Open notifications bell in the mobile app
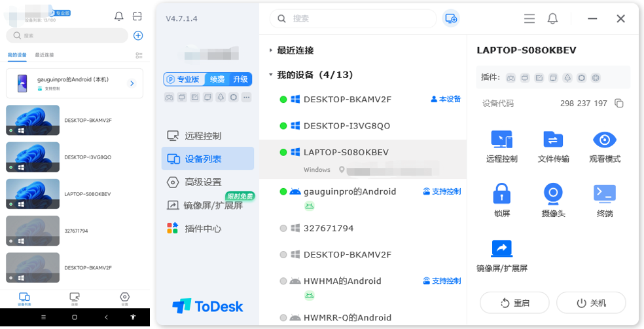 pyautogui.click(x=118, y=16)
